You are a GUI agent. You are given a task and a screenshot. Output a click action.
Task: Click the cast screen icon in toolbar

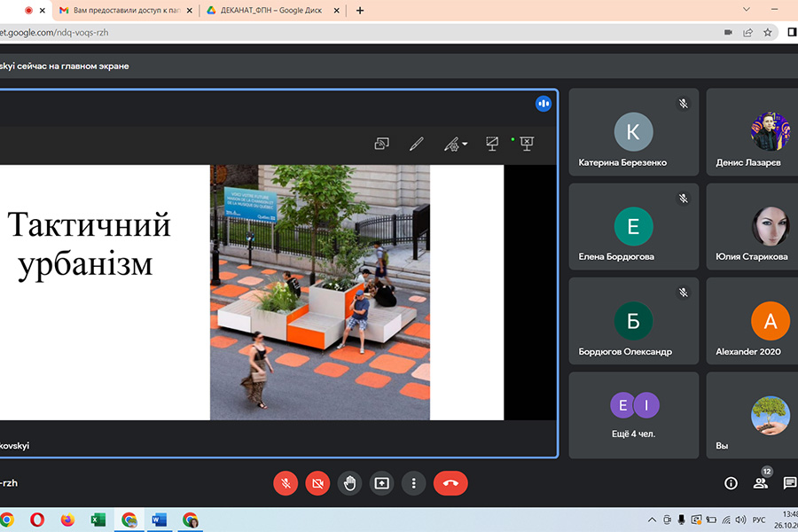(382, 144)
